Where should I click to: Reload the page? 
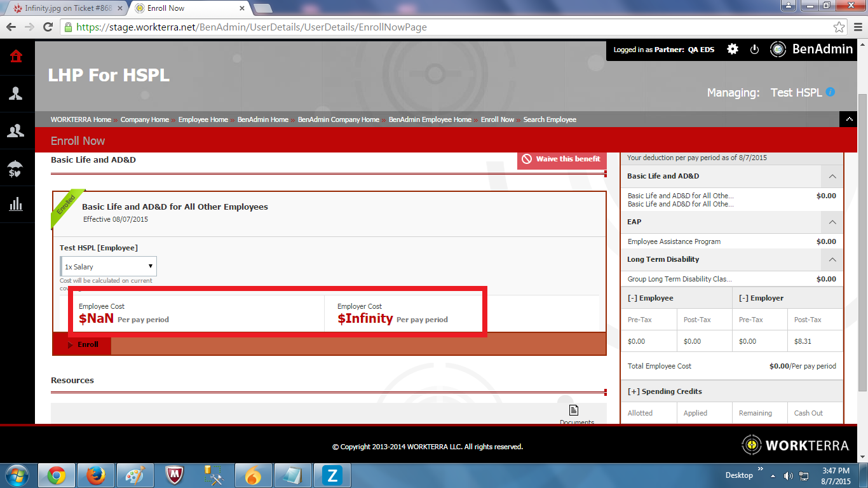point(48,27)
